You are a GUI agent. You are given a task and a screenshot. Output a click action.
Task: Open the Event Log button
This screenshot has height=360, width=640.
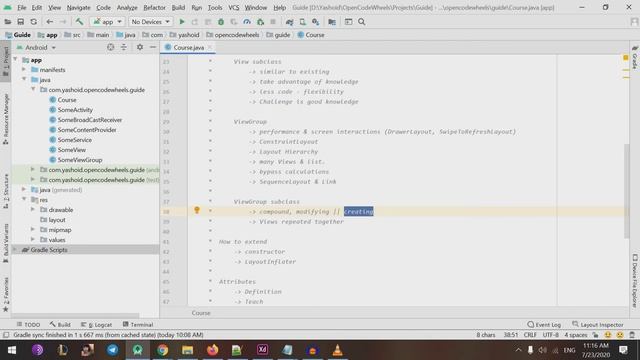544,324
